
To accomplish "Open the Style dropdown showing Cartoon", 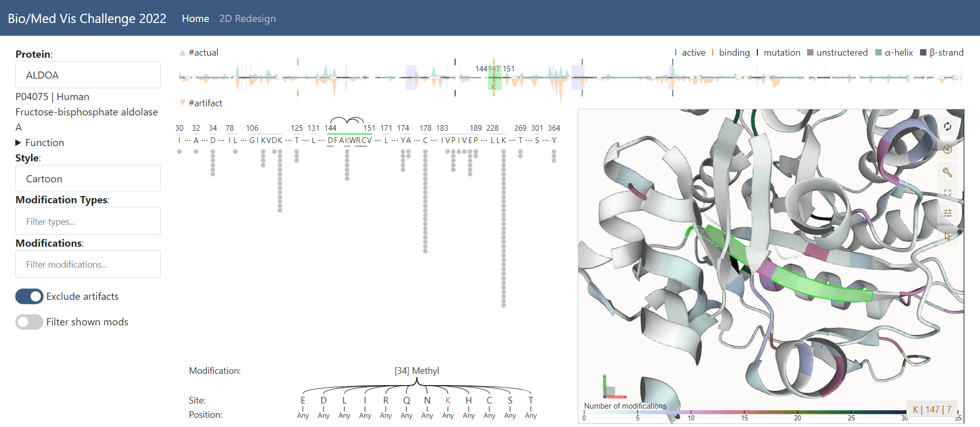I will pos(88,179).
